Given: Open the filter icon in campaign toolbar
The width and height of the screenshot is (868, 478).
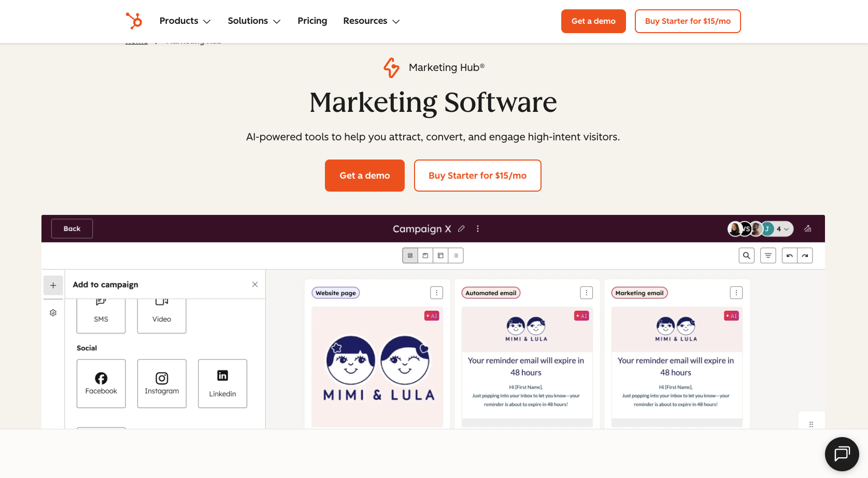Looking at the screenshot, I should pos(768,255).
